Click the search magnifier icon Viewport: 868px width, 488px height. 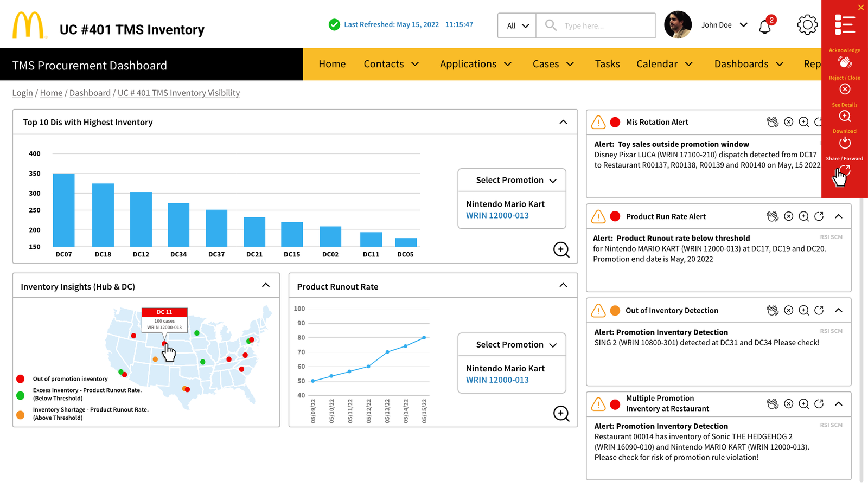551,25
